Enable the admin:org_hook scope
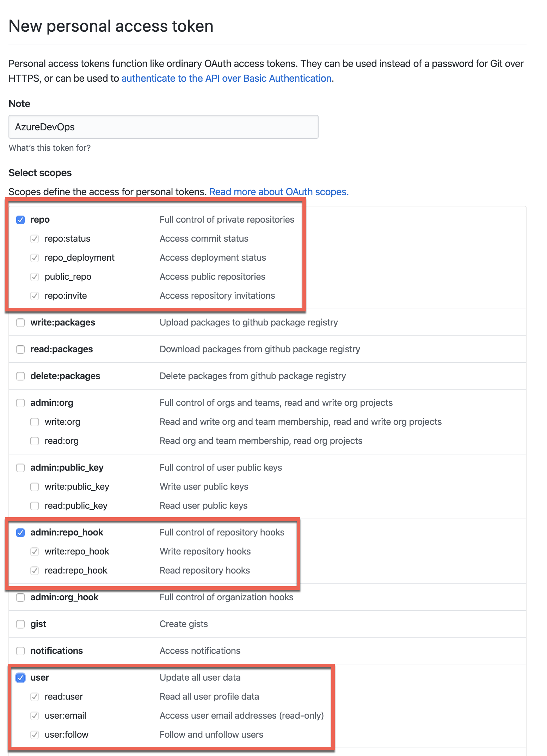This screenshot has height=756, width=547. [x=20, y=597]
